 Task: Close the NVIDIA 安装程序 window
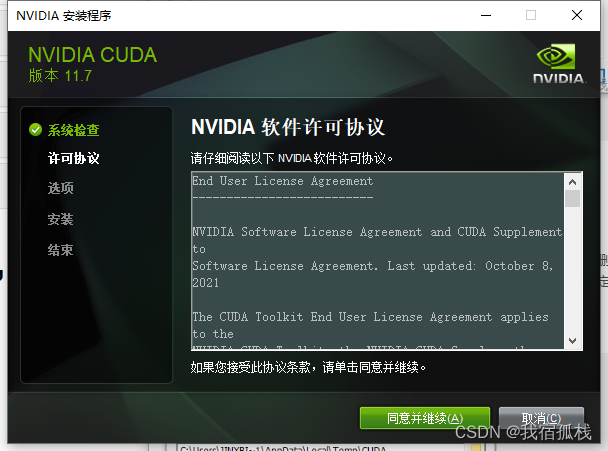pyautogui.click(x=577, y=16)
